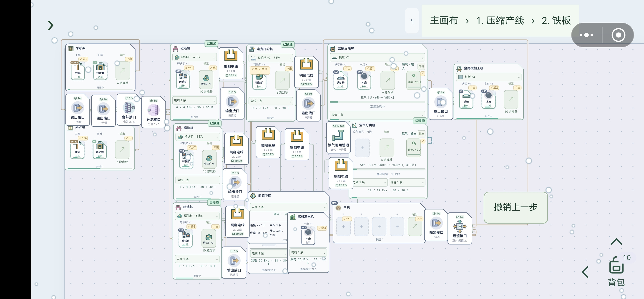Screen dimensions: 644x299
Task: Toggle the 溢2 tag in 金属板加工机
Action: (x=494, y=88)
